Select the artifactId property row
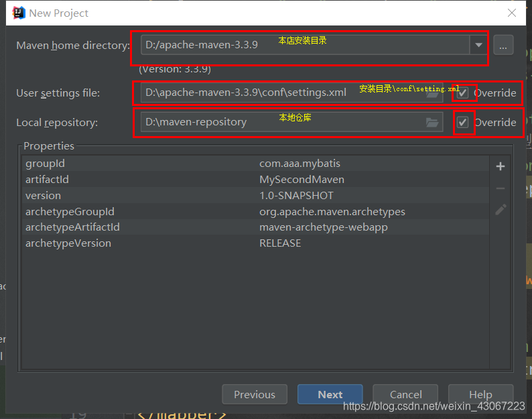This screenshot has height=419, width=532. [x=255, y=179]
